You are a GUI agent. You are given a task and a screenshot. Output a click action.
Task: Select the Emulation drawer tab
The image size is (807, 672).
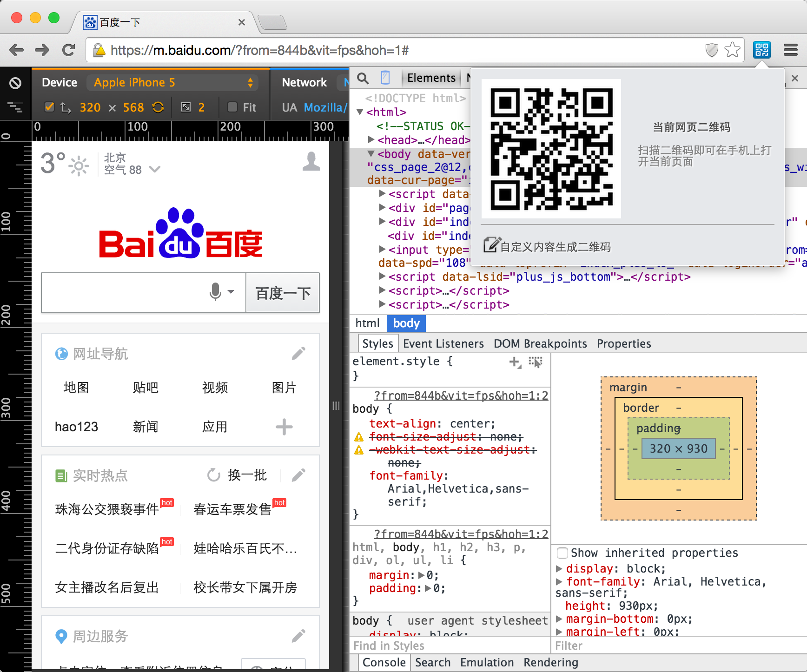point(487,663)
